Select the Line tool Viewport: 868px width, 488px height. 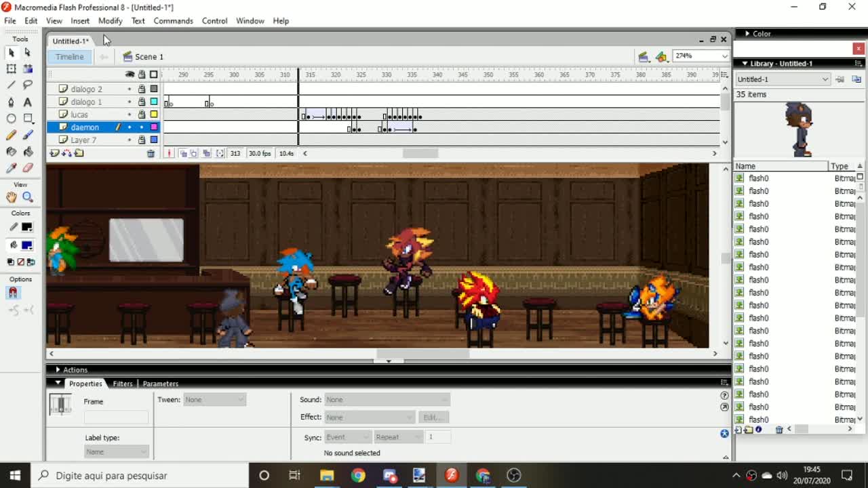11,85
